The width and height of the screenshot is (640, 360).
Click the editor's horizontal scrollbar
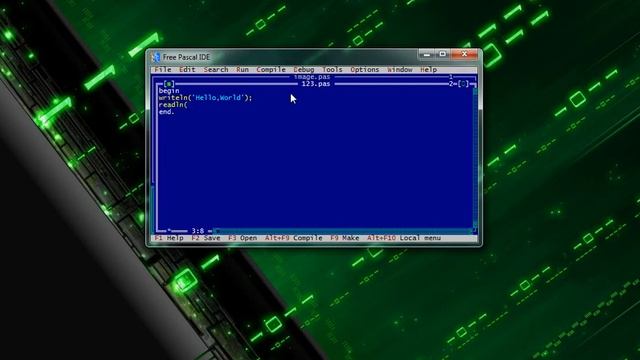(342, 231)
